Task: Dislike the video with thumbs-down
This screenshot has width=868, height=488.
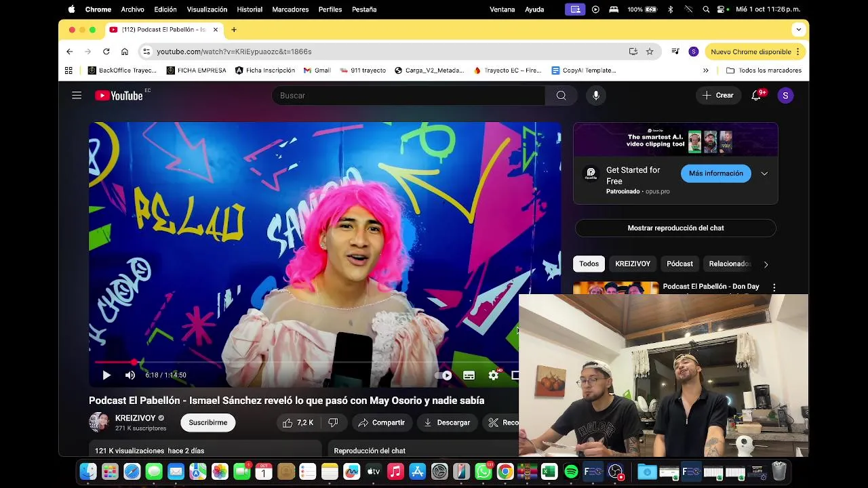Action: [333, 422]
